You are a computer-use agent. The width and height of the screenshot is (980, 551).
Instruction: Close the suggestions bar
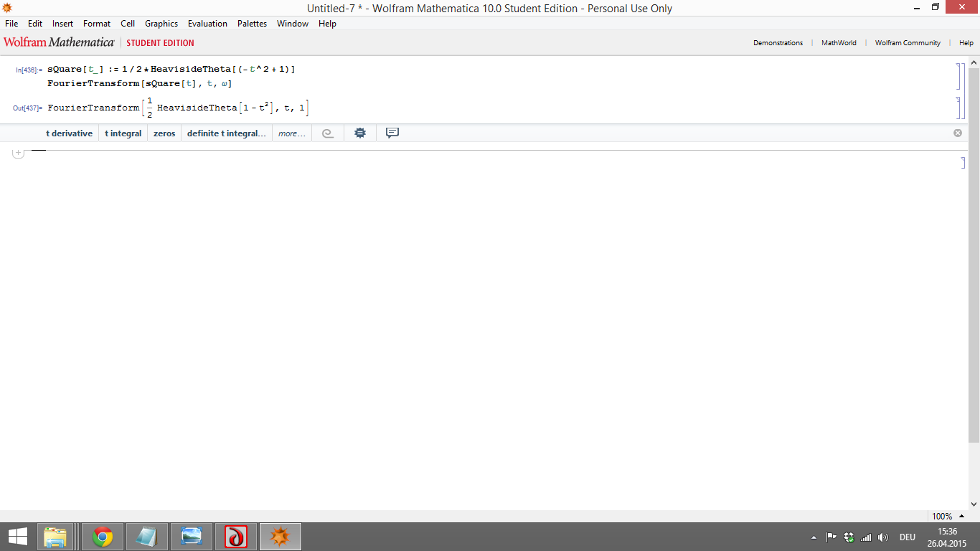click(x=958, y=133)
